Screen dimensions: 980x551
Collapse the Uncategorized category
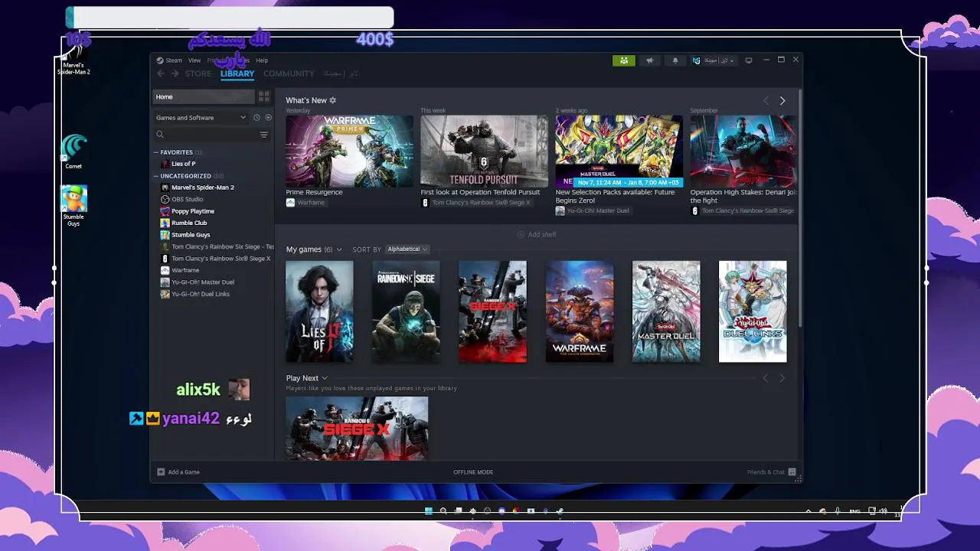coord(156,176)
